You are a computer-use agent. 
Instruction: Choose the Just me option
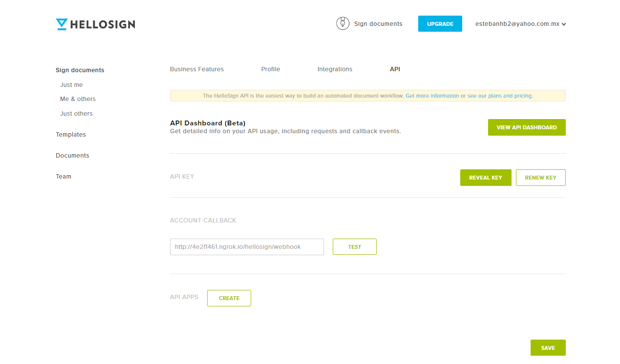[71, 85]
